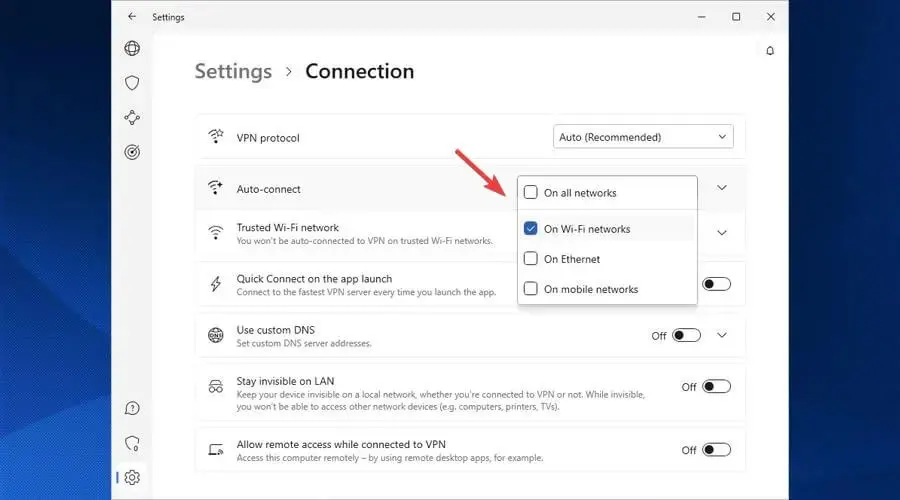Click the Auto-connect row icon
The width and height of the screenshot is (900, 500).
[x=216, y=188]
